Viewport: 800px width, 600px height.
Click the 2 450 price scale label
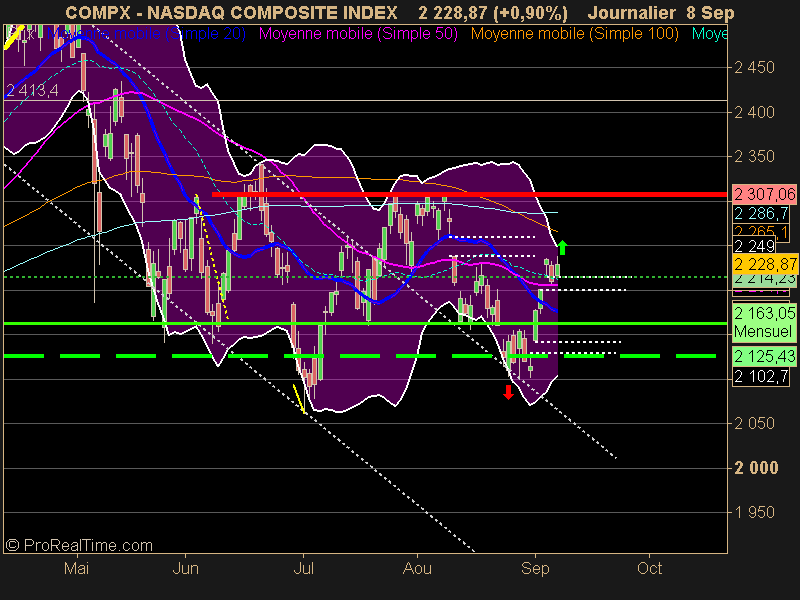(754, 67)
